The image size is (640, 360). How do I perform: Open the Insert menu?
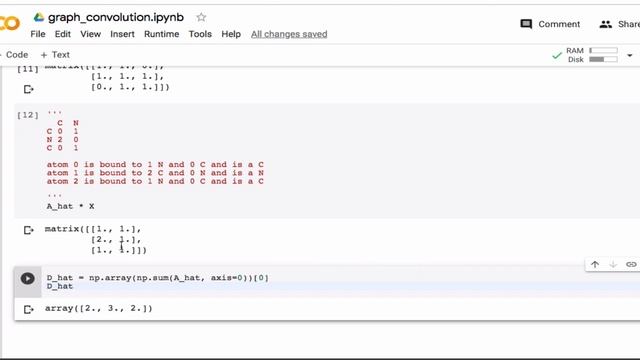(122, 34)
